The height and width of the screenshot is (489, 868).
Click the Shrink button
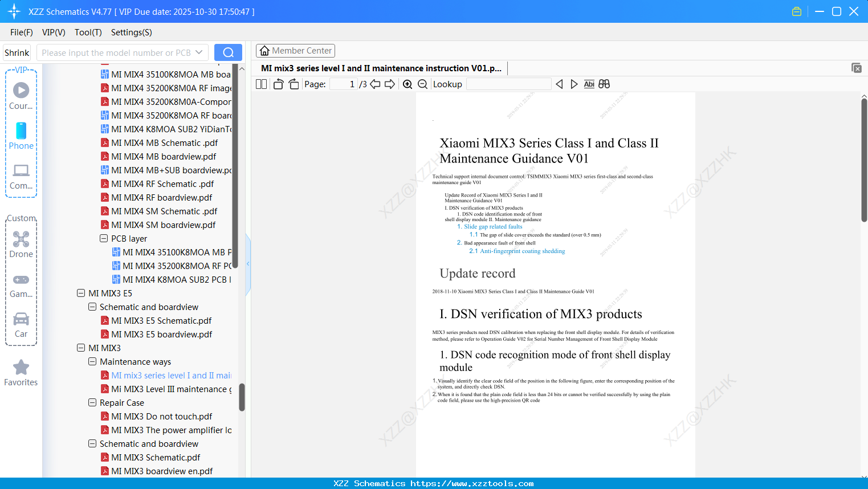[x=17, y=52]
